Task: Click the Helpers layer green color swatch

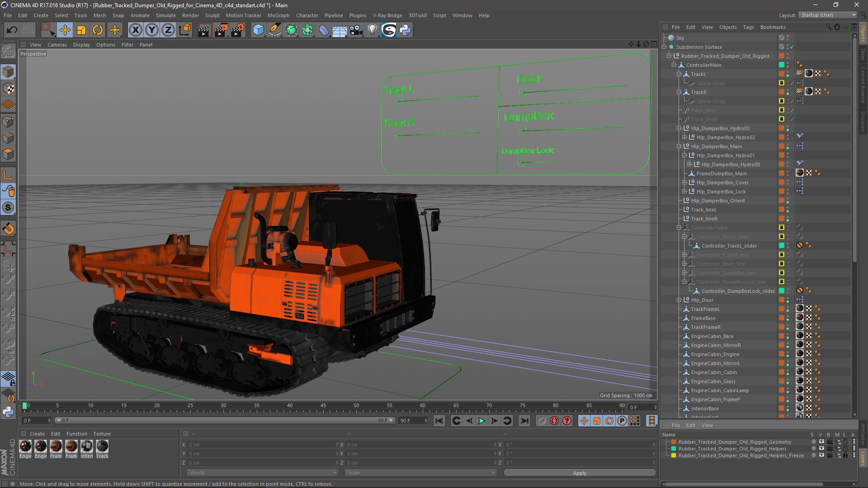Action: click(674, 449)
